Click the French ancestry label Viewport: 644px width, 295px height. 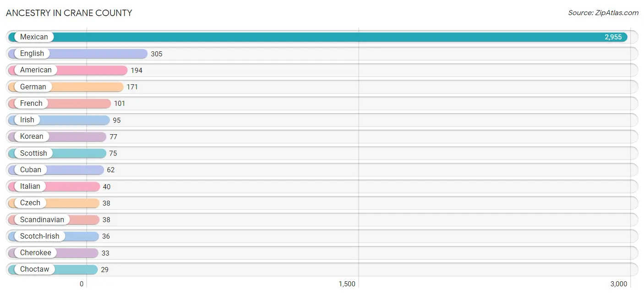tap(31, 104)
